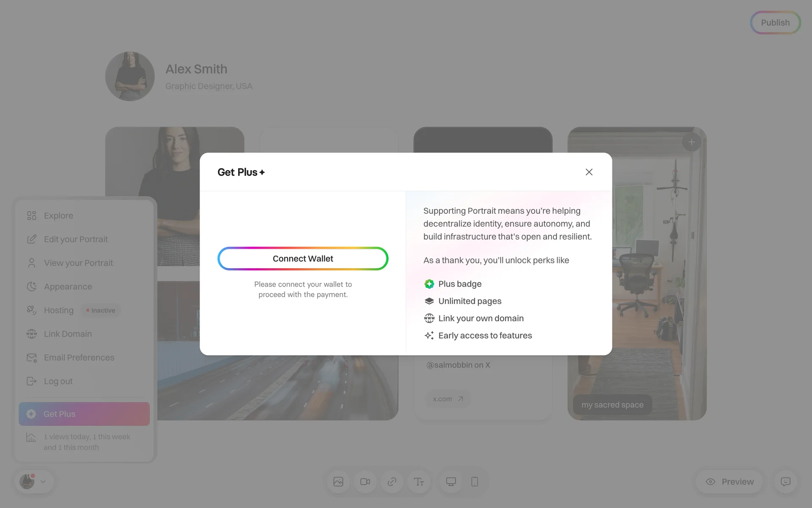Toggle Preview mode with eye icon
Screen dimensions: 812x508
730,482
